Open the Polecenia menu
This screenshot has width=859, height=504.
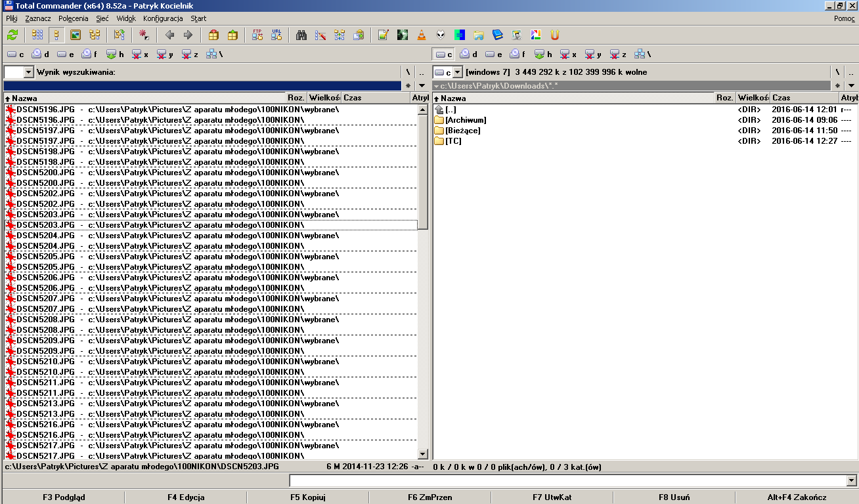click(73, 18)
